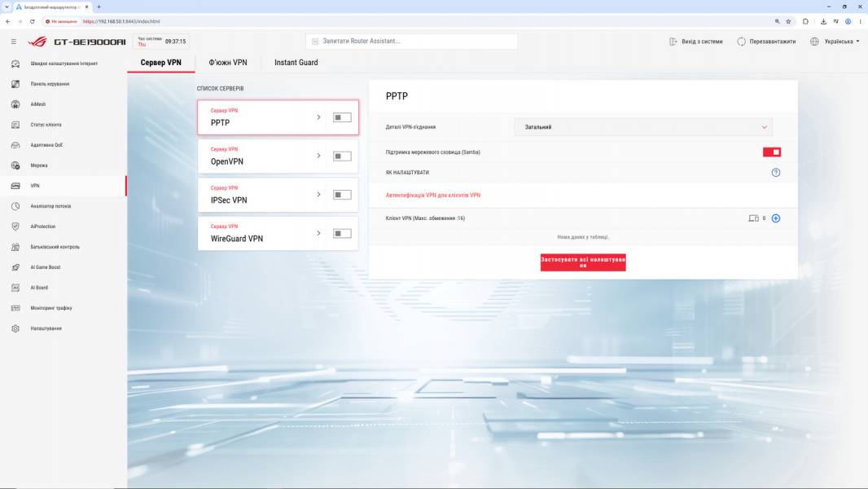Image resolution: width=868 pixels, height=489 pixels.
Task: Open the VPN connection details dropdown
Action: (x=643, y=127)
